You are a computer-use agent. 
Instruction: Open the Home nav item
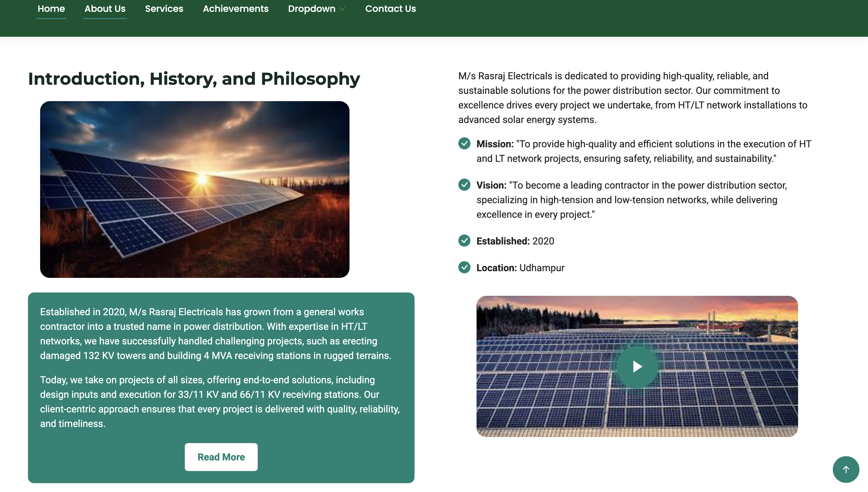51,9
